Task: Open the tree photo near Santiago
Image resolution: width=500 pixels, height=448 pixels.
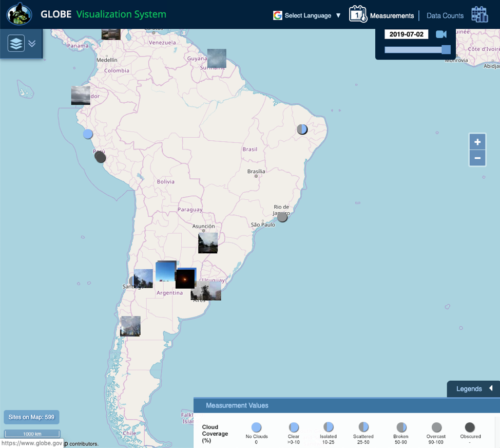Action: (143, 278)
